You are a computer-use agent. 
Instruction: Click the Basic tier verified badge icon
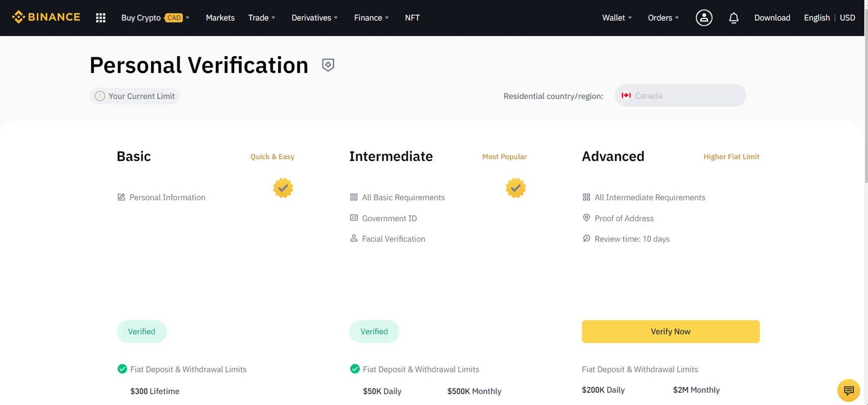(x=284, y=188)
